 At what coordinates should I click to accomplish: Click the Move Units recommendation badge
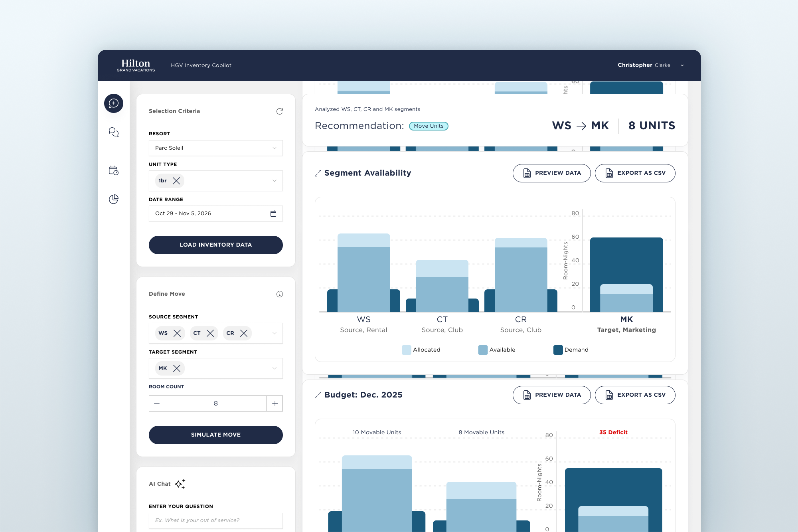pos(429,126)
